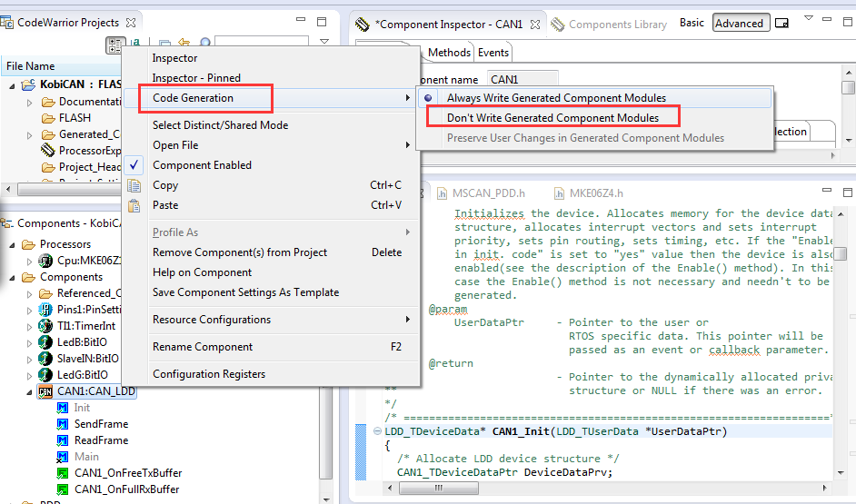Toggle Component Enabled checkmark

[x=134, y=164]
